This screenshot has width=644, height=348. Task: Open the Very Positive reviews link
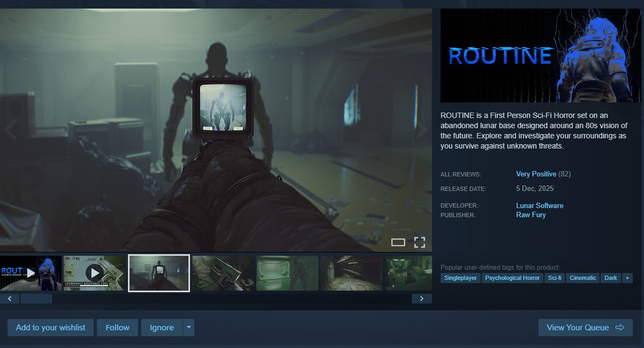[x=536, y=174]
